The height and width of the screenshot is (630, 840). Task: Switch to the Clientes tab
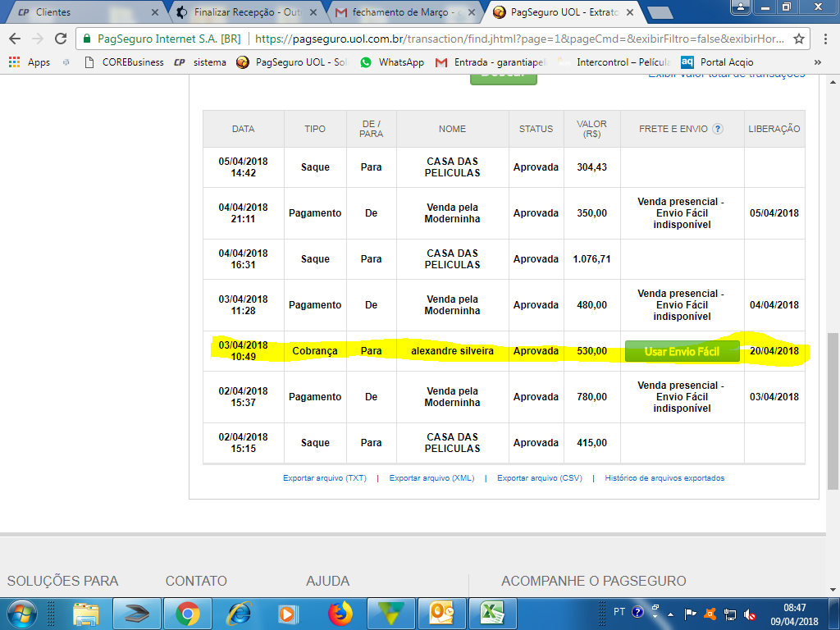[x=82, y=12]
